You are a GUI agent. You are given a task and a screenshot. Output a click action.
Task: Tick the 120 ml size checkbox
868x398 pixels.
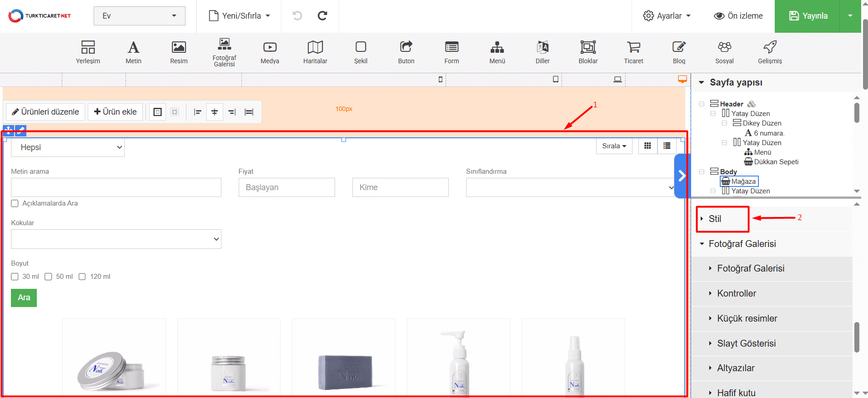(x=82, y=277)
